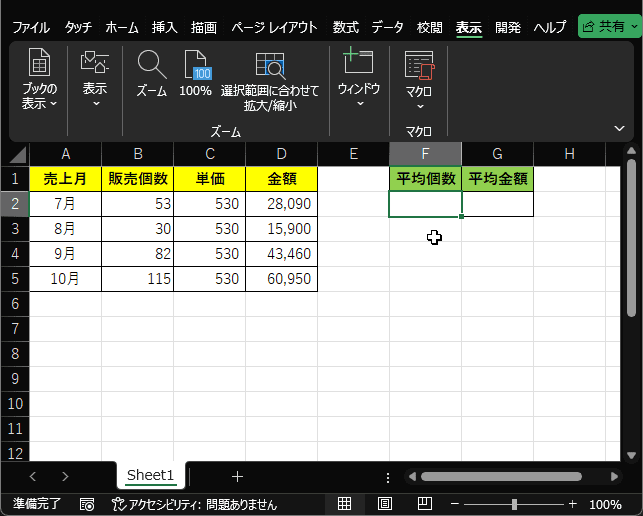
Task: Click vertical scrollbar up arrow
Action: [632, 151]
